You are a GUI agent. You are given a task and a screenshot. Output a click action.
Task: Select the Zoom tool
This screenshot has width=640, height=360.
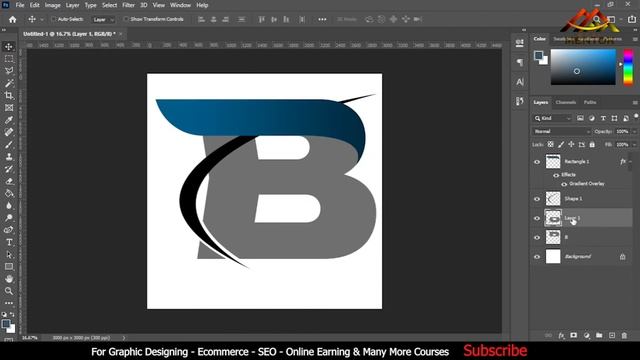click(9, 291)
